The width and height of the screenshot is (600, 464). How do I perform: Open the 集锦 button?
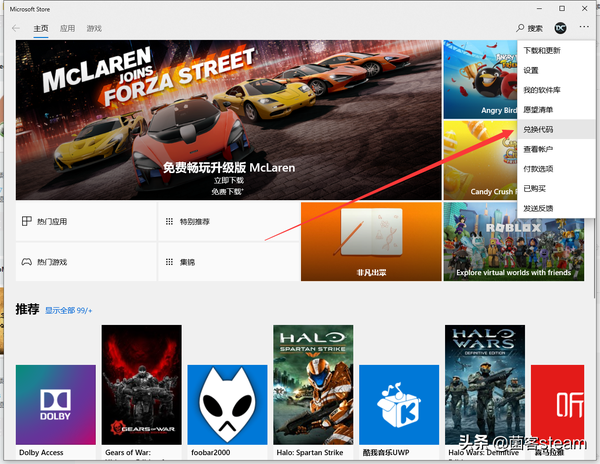(x=228, y=262)
